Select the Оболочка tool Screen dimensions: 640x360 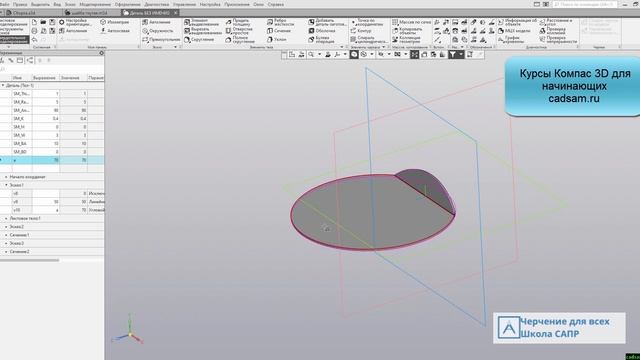coord(322,31)
